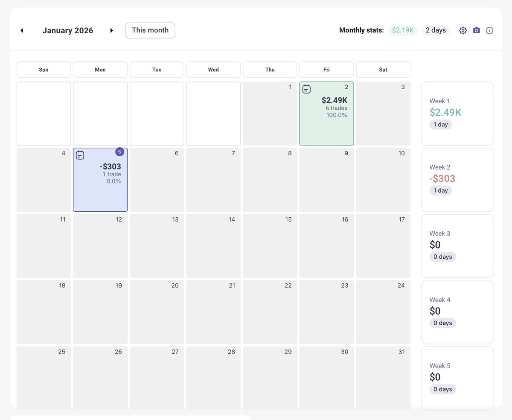
Task: Select the Thu column header
Action: tap(270, 70)
